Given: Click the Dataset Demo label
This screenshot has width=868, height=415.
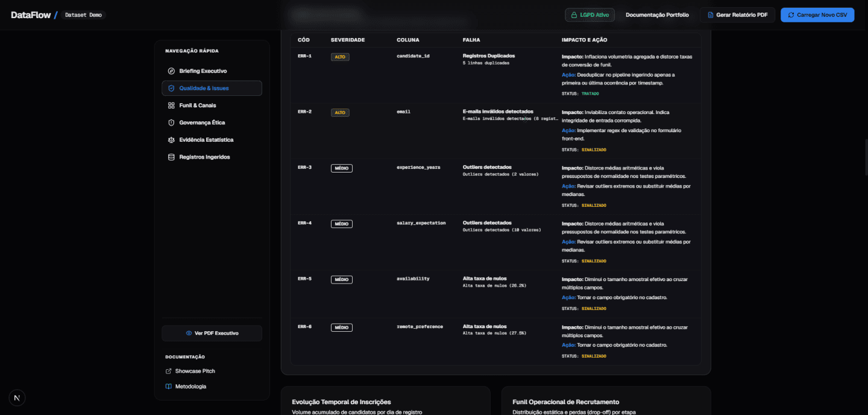Looking at the screenshot, I should [x=83, y=15].
